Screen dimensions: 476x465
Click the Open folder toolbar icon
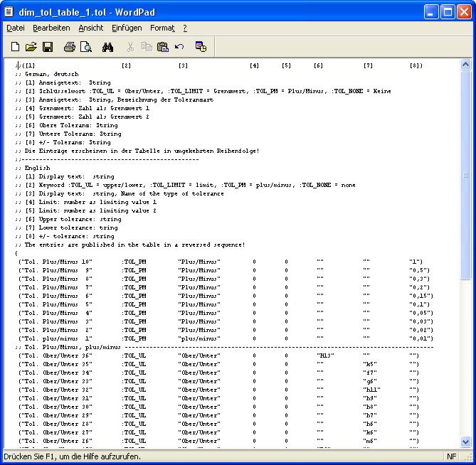(31, 47)
